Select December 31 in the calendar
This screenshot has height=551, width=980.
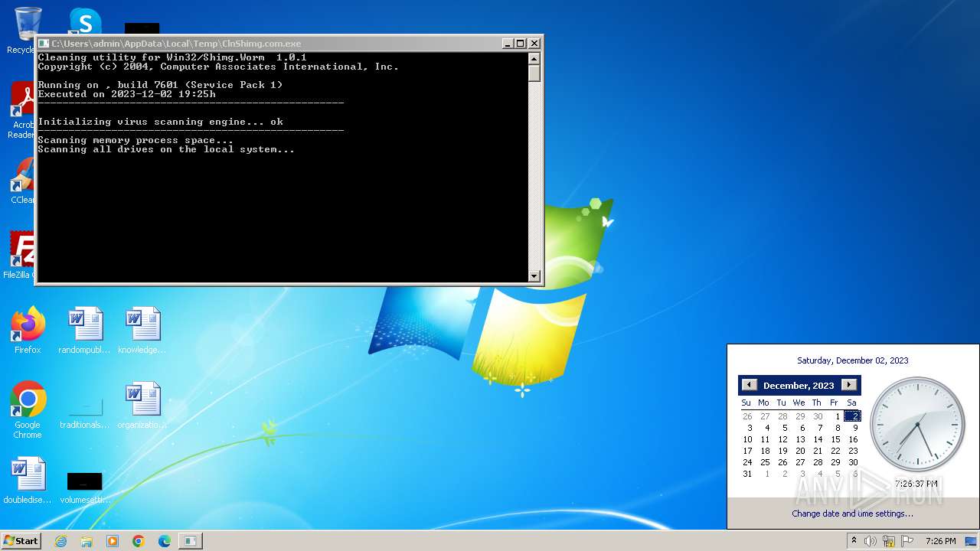[x=747, y=474]
